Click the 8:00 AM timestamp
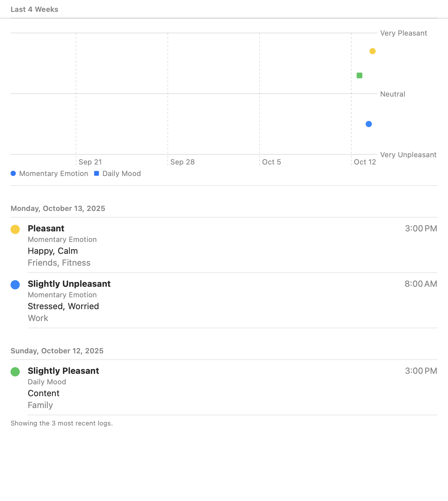The width and height of the screenshot is (448, 501). [421, 284]
